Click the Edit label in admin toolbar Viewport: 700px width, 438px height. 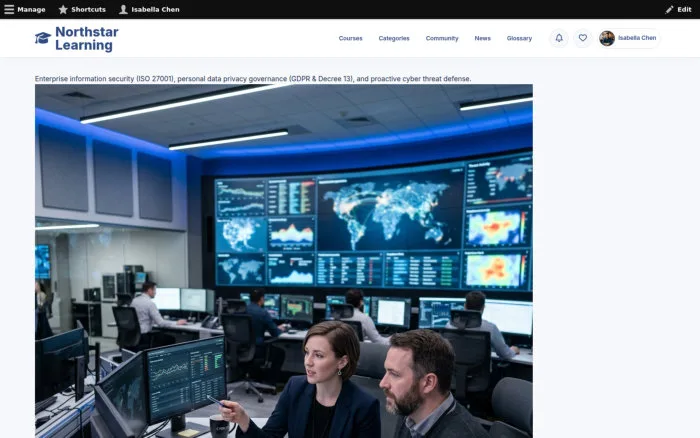coord(684,9)
